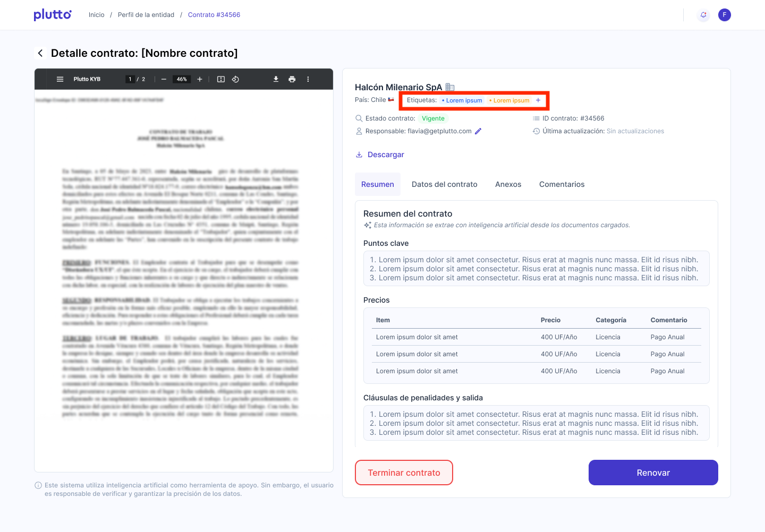Rotate the document with the rotate icon

(x=235, y=79)
